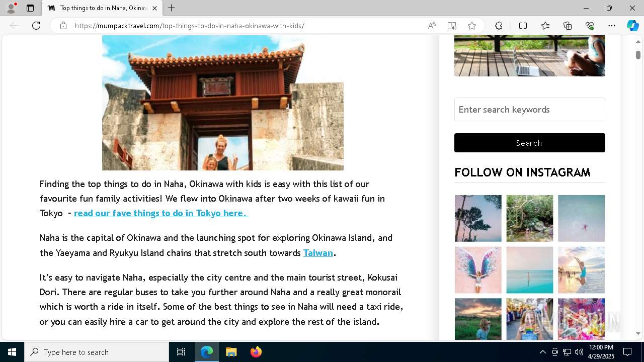Open Instagram angel wings mural photo

(x=478, y=270)
